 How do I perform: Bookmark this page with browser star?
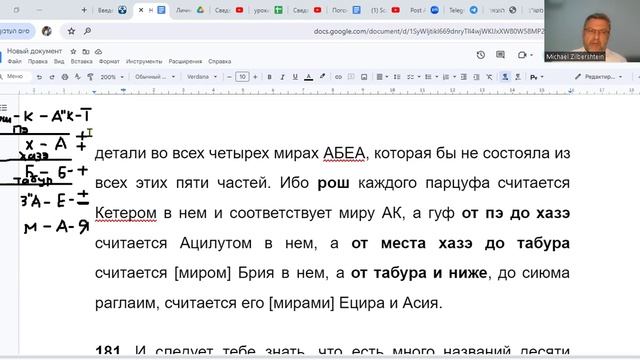tap(71, 31)
